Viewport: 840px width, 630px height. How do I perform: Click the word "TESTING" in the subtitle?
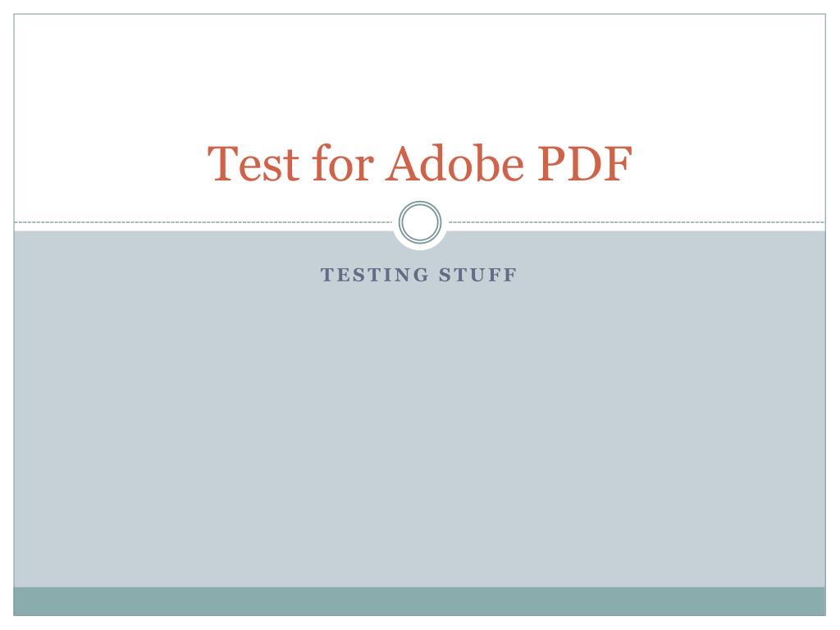click(x=374, y=275)
